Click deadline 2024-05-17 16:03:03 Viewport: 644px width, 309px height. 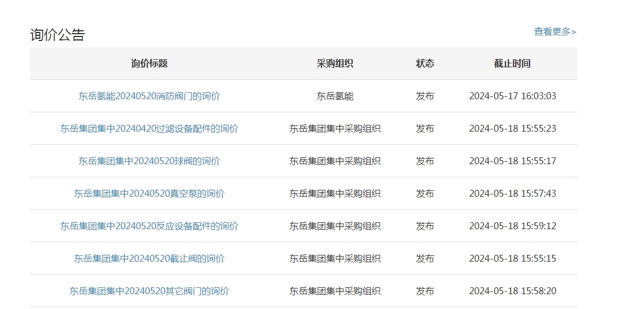click(512, 96)
